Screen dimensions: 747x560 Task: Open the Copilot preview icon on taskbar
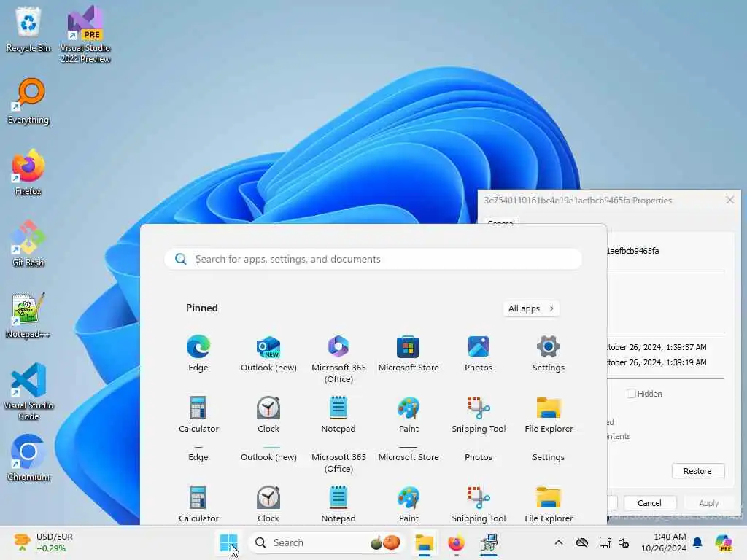(724, 542)
